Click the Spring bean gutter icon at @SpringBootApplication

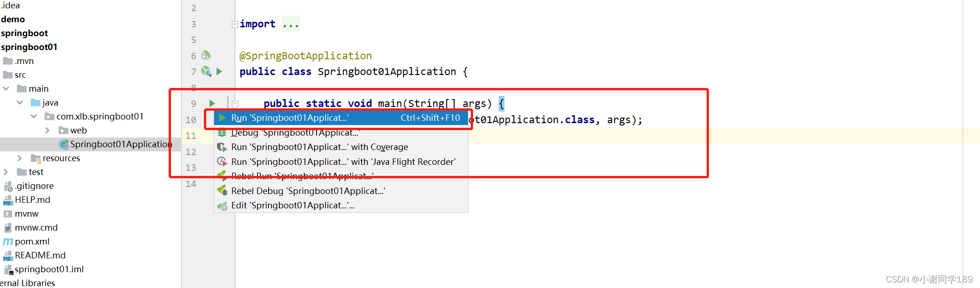(x=206, y=56)
